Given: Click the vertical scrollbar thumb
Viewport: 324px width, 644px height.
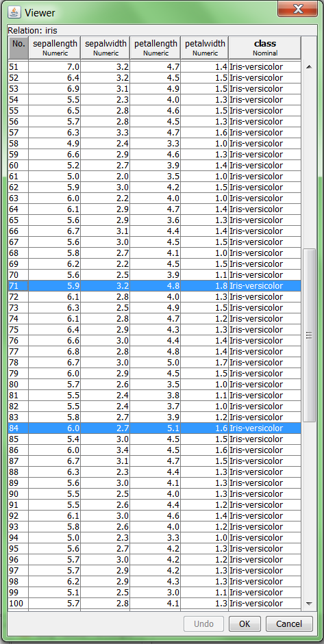Looking at the screenshot, I should point(309,335).
